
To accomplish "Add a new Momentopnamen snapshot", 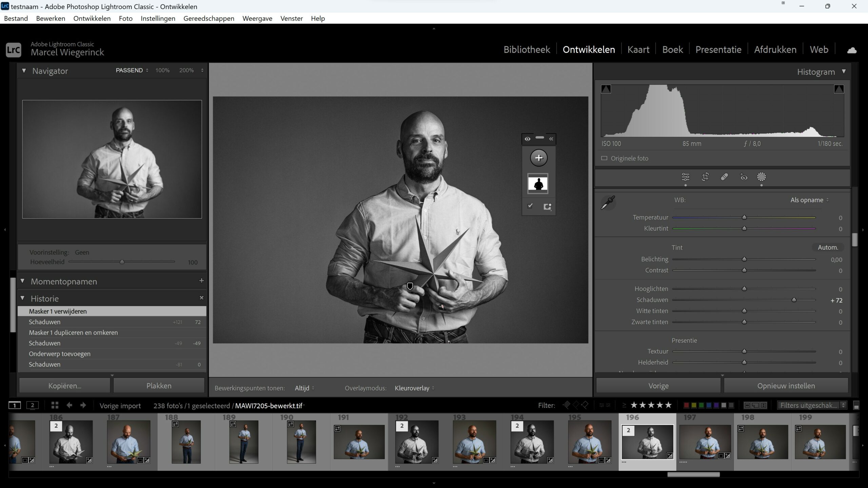I will tap(201, 281).
